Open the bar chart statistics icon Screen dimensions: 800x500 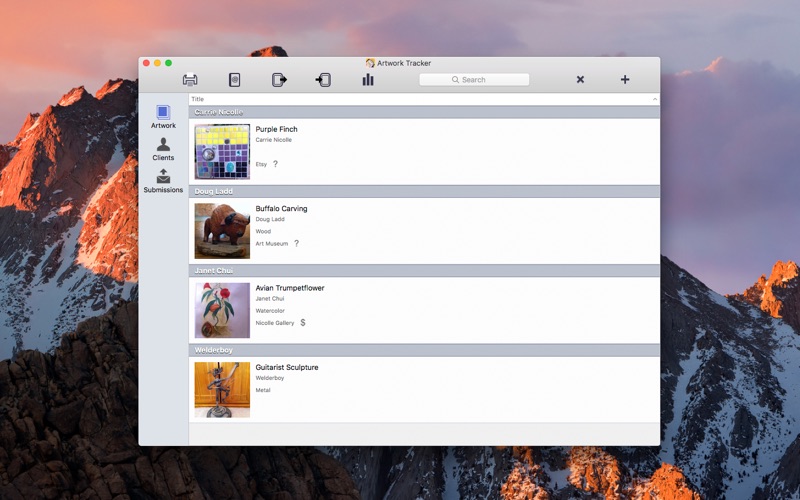[368, 80]
